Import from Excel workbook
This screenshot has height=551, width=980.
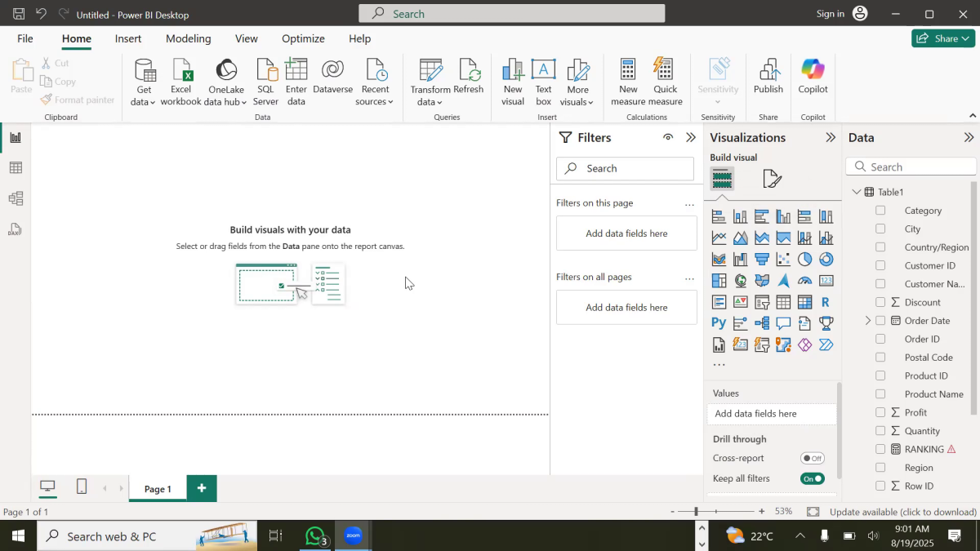point(180,82)
